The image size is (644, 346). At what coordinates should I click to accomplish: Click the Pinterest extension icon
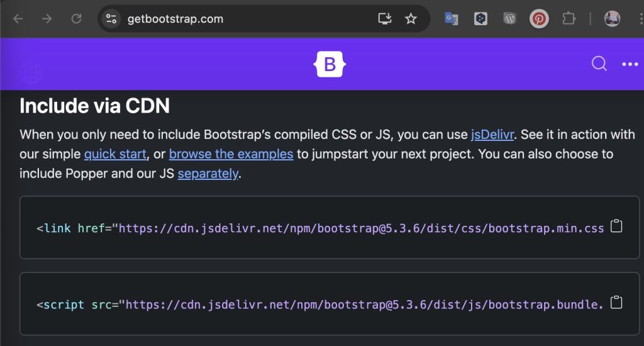click(x=538, y=19)
